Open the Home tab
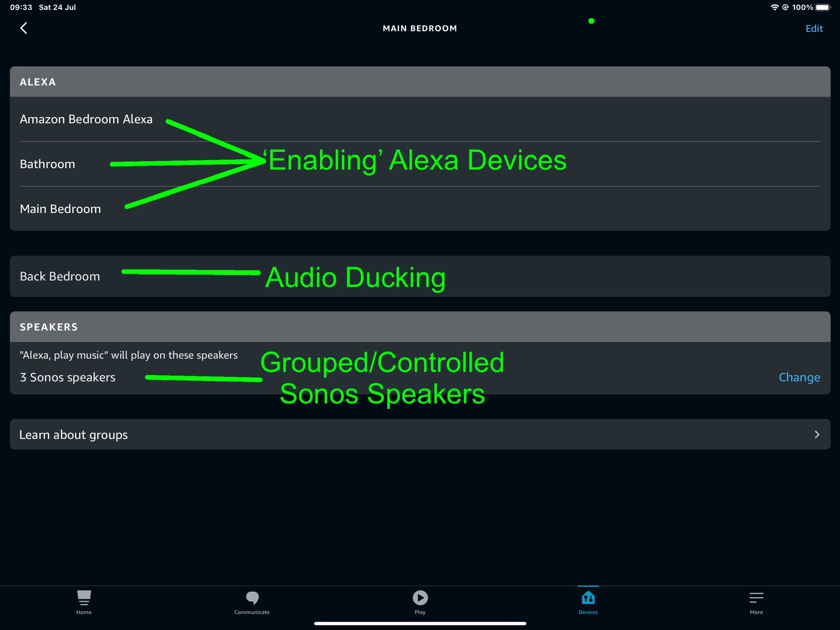Screen dimensions: 840x630 point(84,601)
